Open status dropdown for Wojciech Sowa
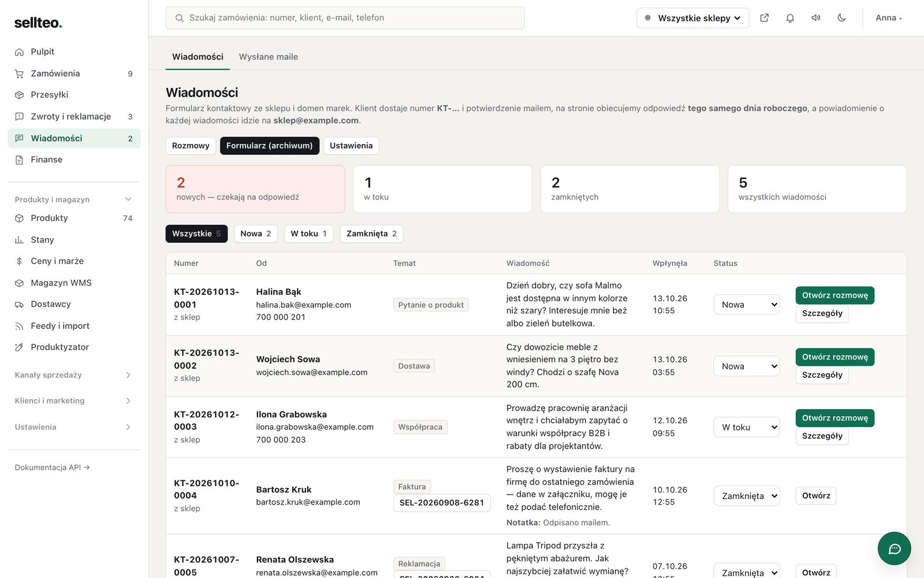924x578 pixels. (747, 366)
